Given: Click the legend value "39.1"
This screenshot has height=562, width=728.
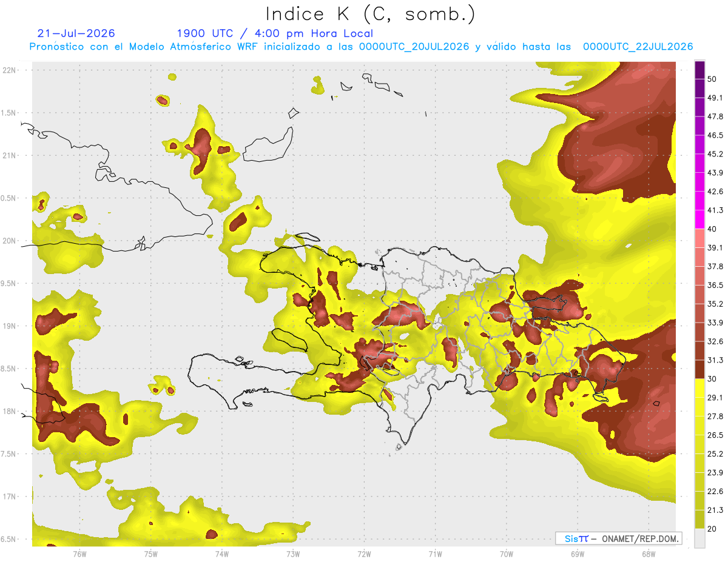Looking at the screenshot, I should click(x=716, y=249).
